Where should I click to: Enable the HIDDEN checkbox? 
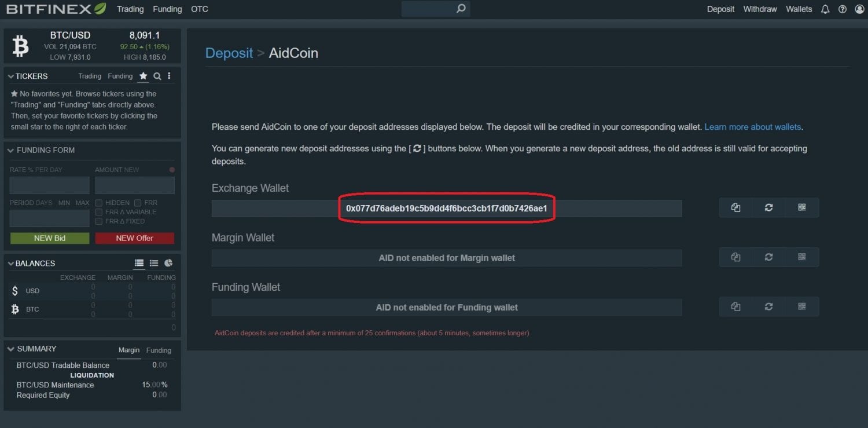tap(99, 203)
